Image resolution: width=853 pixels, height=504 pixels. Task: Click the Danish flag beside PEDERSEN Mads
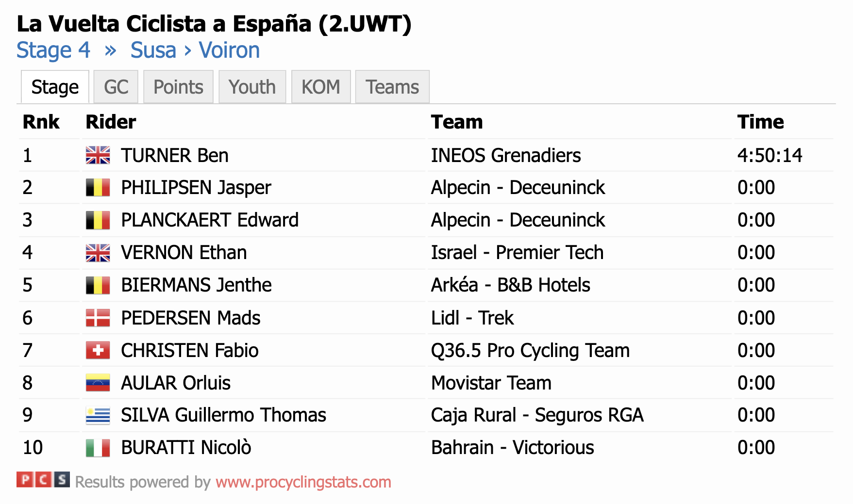coord(98,318)
